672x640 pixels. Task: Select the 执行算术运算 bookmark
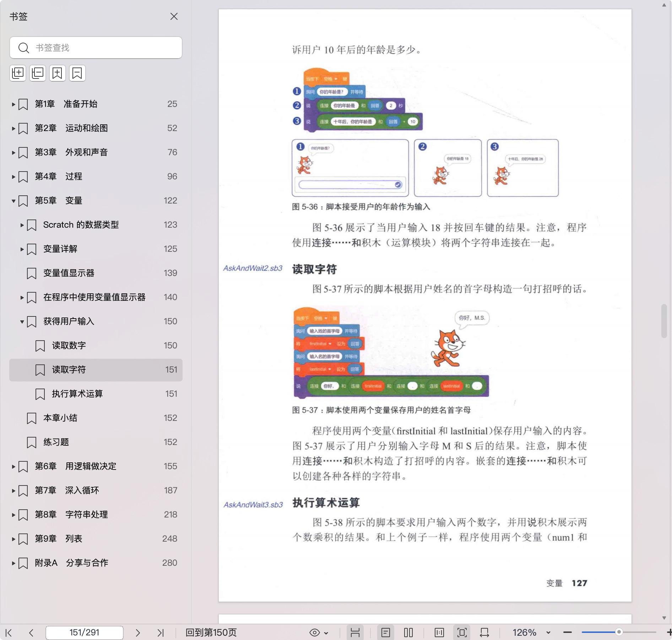(77, 394)
